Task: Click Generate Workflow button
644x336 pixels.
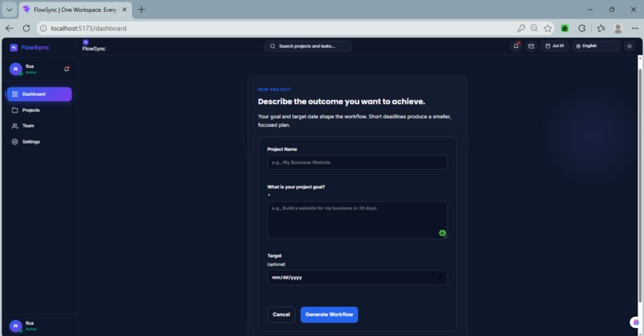Action: click(329, 314)
